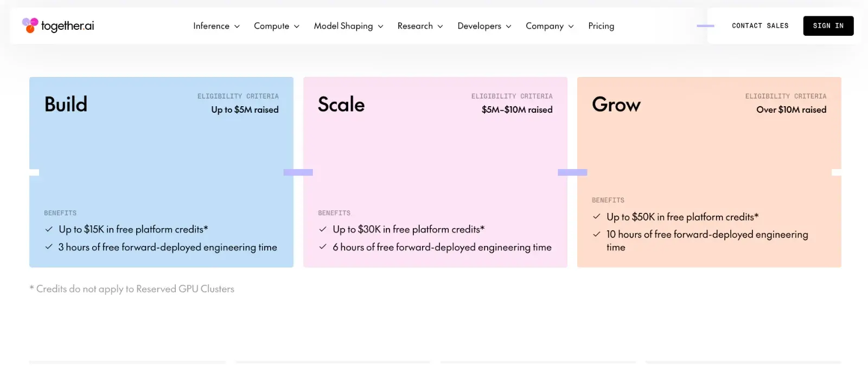Select the Grow plan heading
The width and height of the screenshot is (868, 382).
tap(616, 104)
